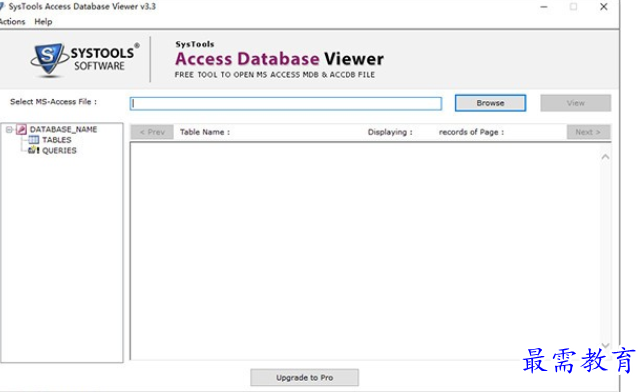This screenshot has width=644, height=392.
Task: Open the Help menu
Action: 43,22
